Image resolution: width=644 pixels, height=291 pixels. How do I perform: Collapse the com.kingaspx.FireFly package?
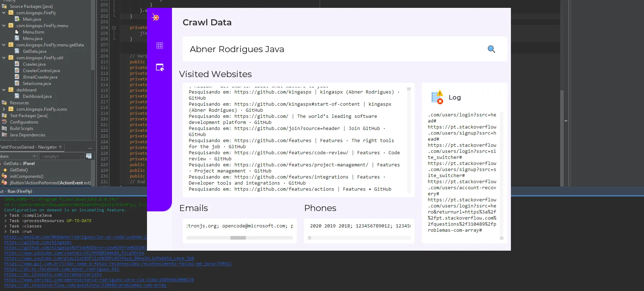(x=4, y=12)
